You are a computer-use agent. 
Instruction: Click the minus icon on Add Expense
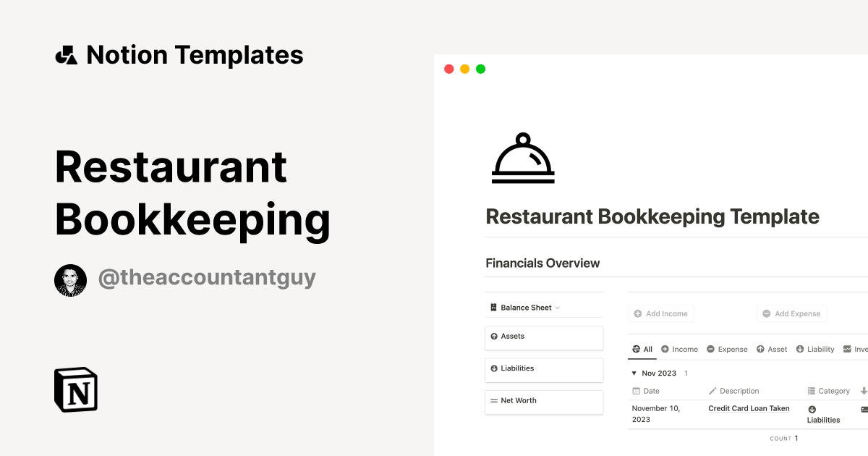coord(767,313)
